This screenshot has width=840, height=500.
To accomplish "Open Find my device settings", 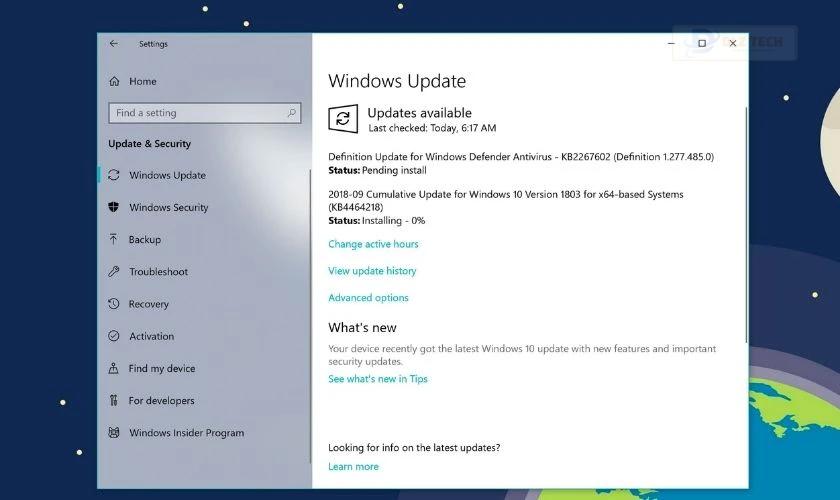I will click(162, 368).
